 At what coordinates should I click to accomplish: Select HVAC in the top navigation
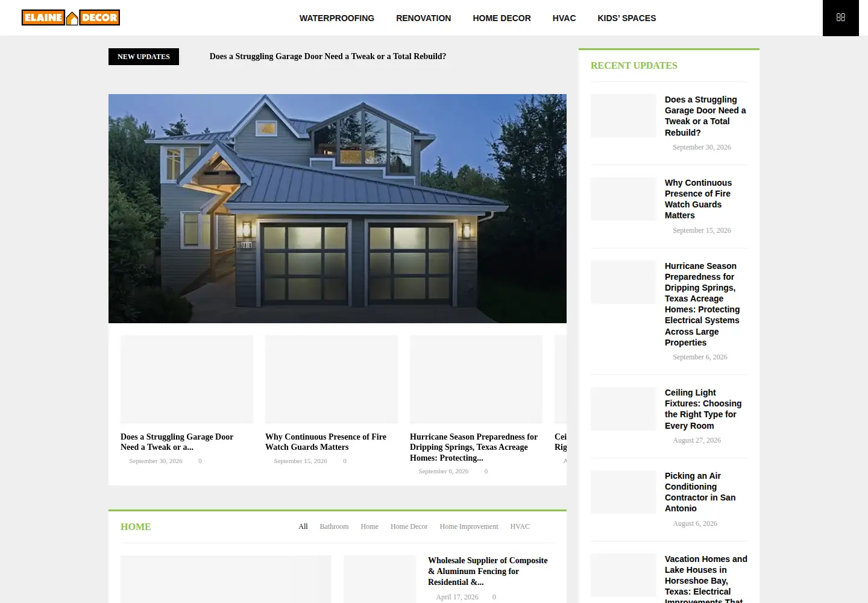pyautogui.click(x=564, y=18)
